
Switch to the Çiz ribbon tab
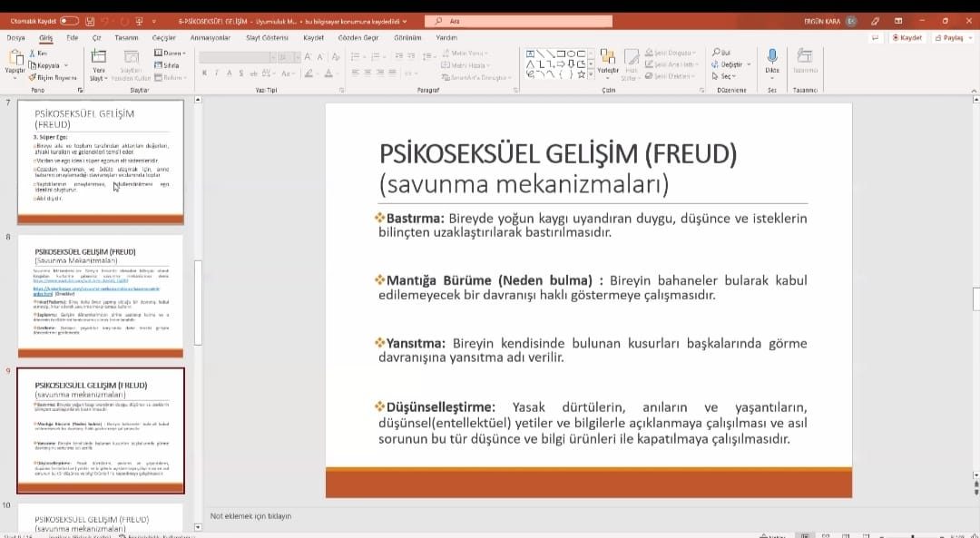97,38
